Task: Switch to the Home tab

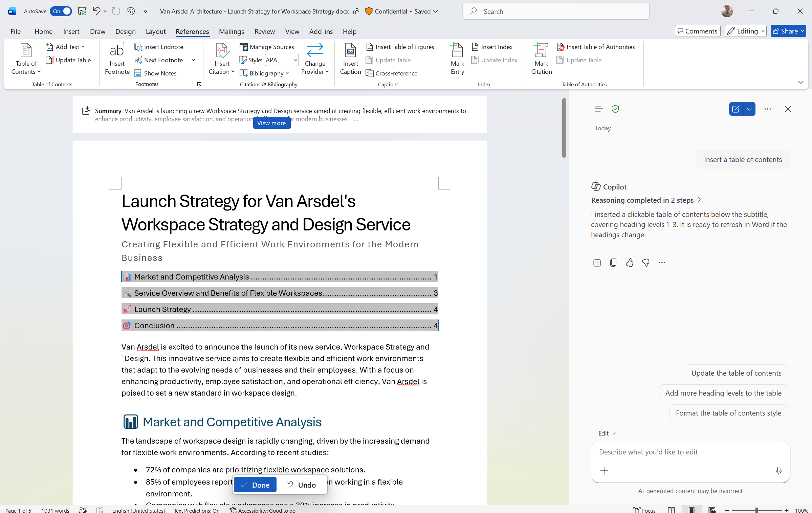Action: 43,31
